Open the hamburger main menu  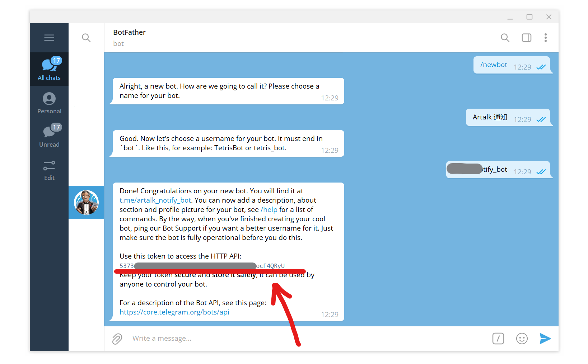pos(49,38)
